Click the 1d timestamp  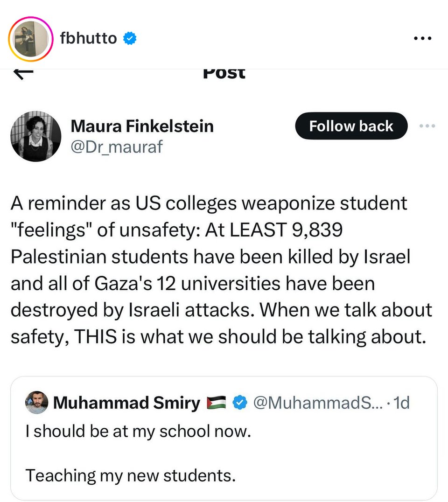point(401,402)
